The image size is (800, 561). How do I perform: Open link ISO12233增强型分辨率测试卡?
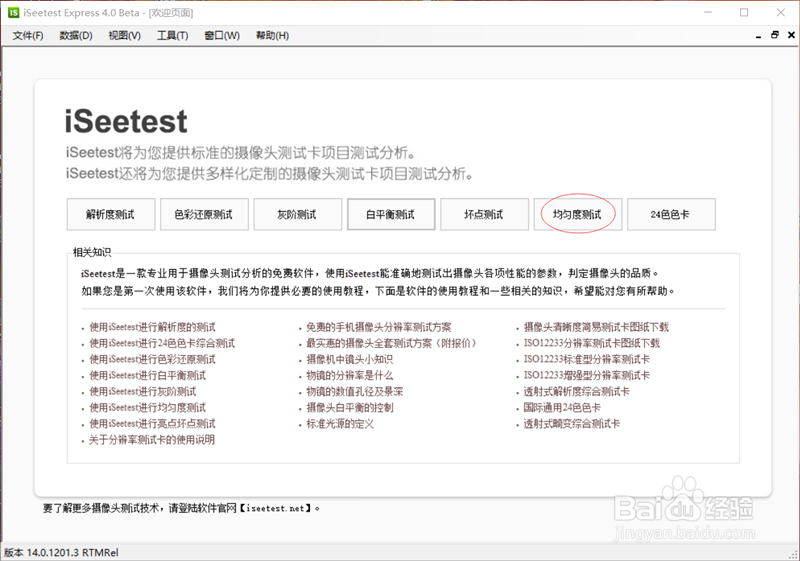click(x=586, y=375)
